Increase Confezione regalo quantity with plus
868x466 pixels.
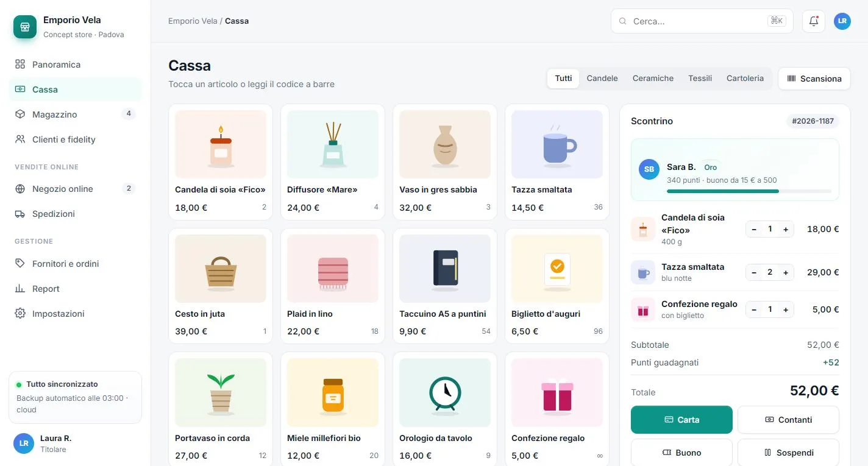point(786,309)
